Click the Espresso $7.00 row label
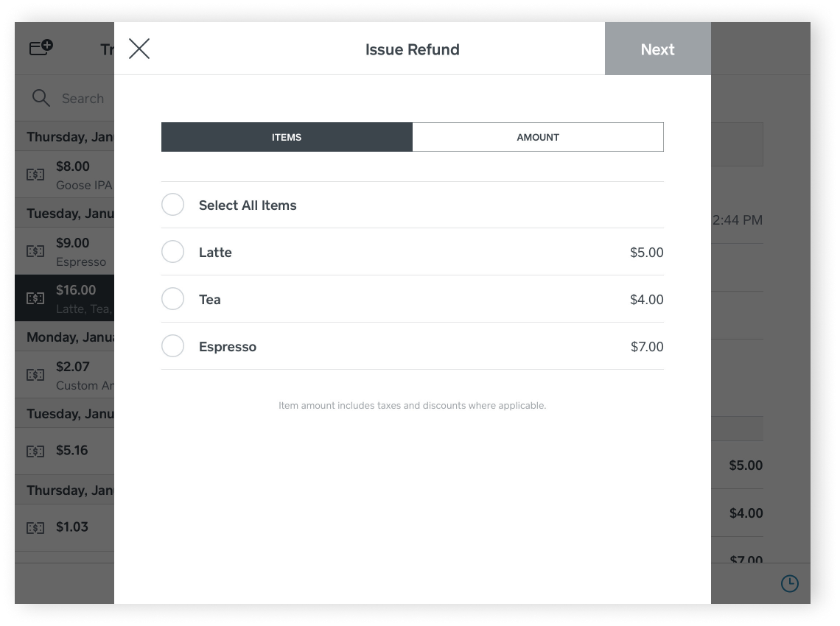 click(x=228, y=347)
